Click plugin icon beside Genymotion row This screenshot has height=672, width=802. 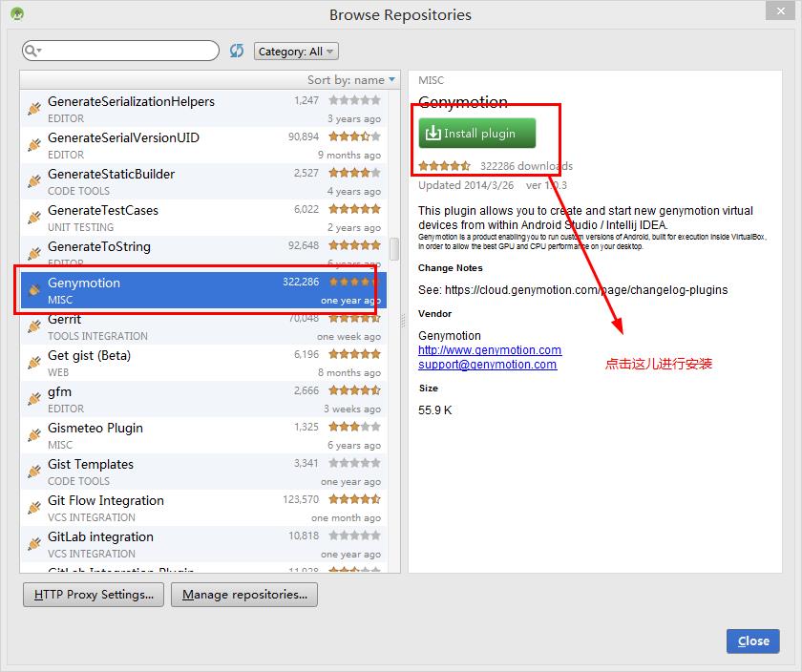[34, 290]
